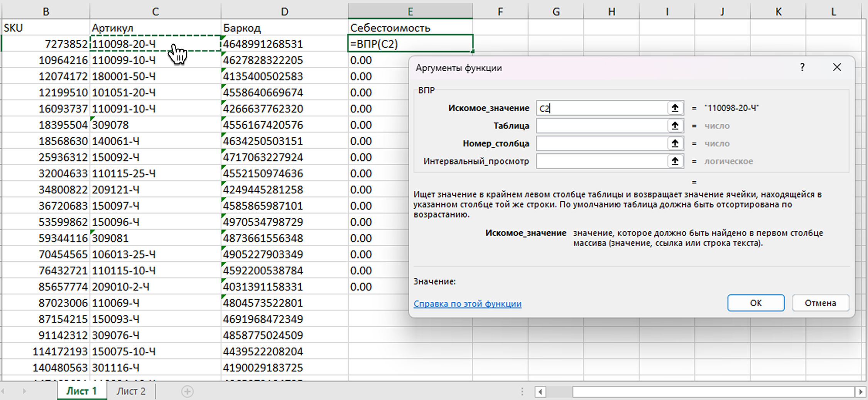Viewport: 868px width, 400px height.
Task: Close the Аргументы функции dialog
Action: pyautogui.click(x=837, y=67)
